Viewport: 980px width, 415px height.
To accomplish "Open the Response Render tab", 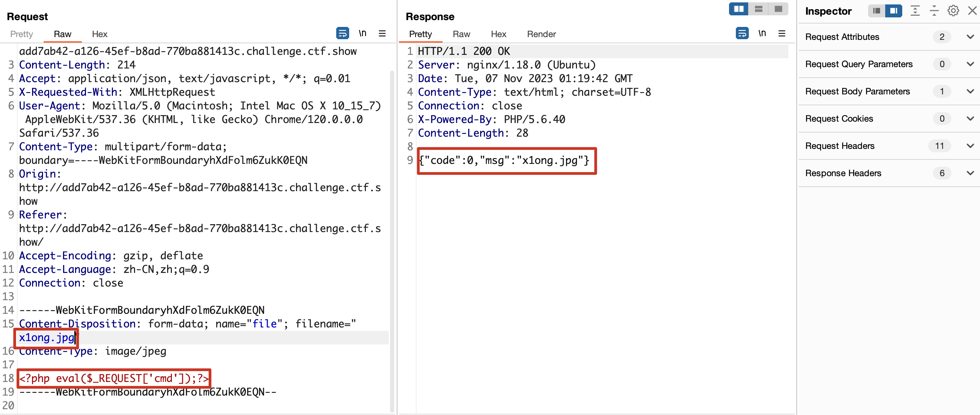I will (x=541, y=34).
